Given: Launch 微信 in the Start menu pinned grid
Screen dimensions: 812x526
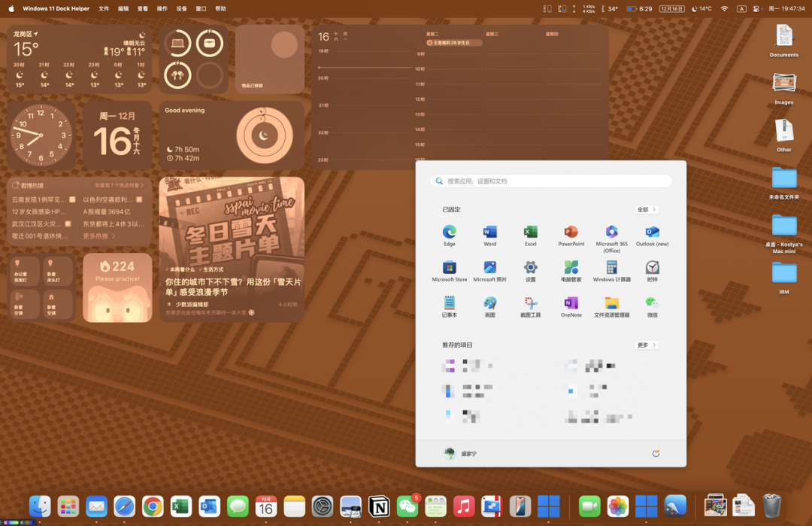Looking at the screenshot, I should click(653, 306).
